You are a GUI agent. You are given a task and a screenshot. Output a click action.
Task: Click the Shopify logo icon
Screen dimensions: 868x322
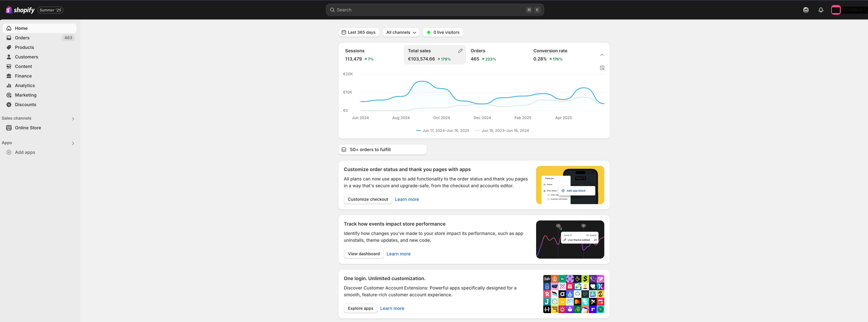pyautogui.click(x=9, y=10)
